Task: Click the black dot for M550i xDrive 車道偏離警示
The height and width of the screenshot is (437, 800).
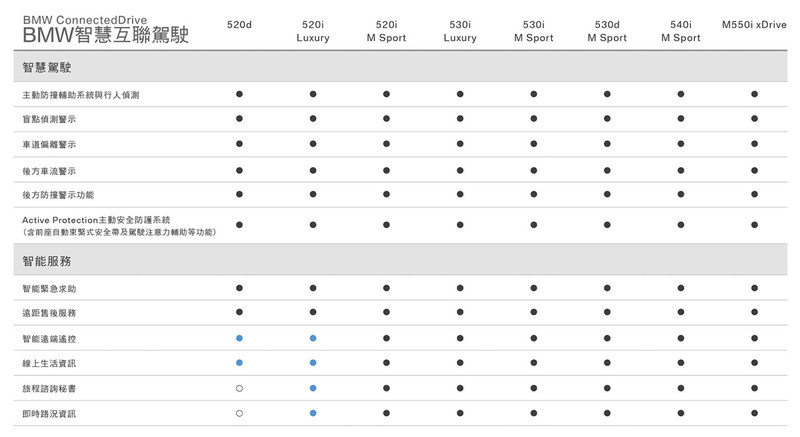Action: [754, 144]
